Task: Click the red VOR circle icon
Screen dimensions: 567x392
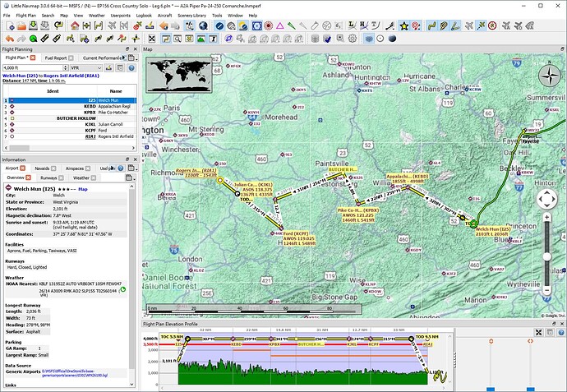Action: coord(268,25)
